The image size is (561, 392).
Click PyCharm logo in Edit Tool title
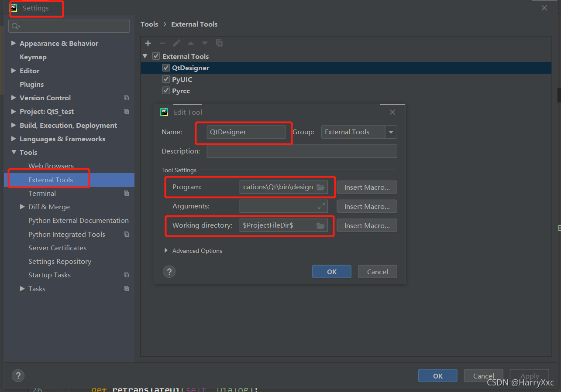tap(164, 112)
